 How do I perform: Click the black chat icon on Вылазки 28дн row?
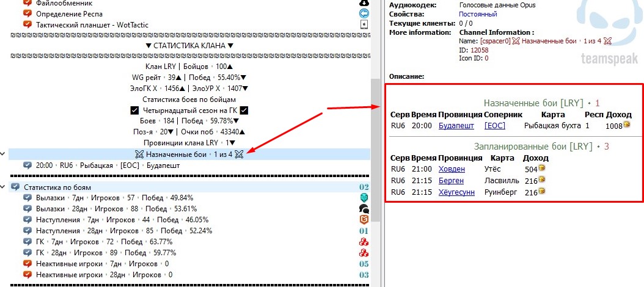click(364, 209)
